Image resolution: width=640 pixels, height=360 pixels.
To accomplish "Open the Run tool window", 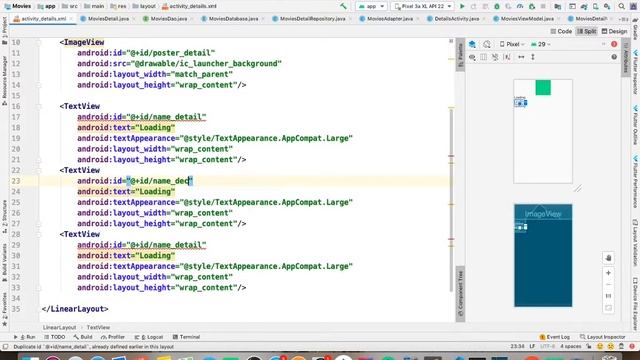I will coord(24,337).
